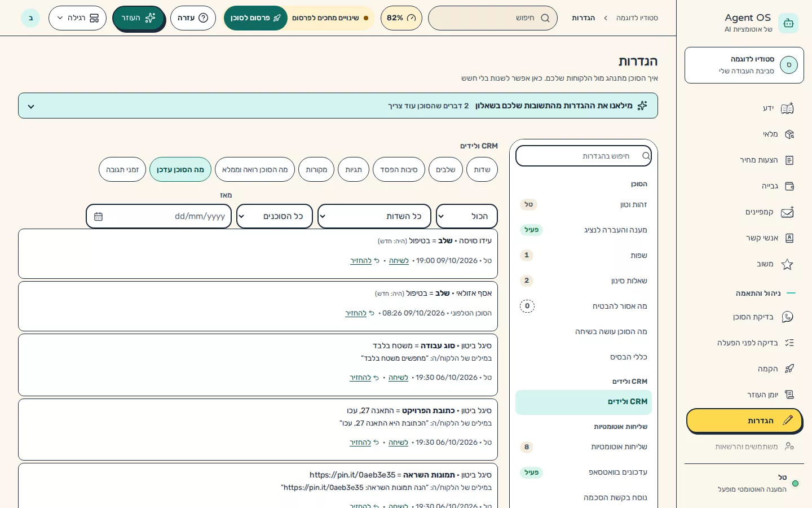Switch to the שדות tab
The width and height of the screenshot is (812, 508).
482,169
